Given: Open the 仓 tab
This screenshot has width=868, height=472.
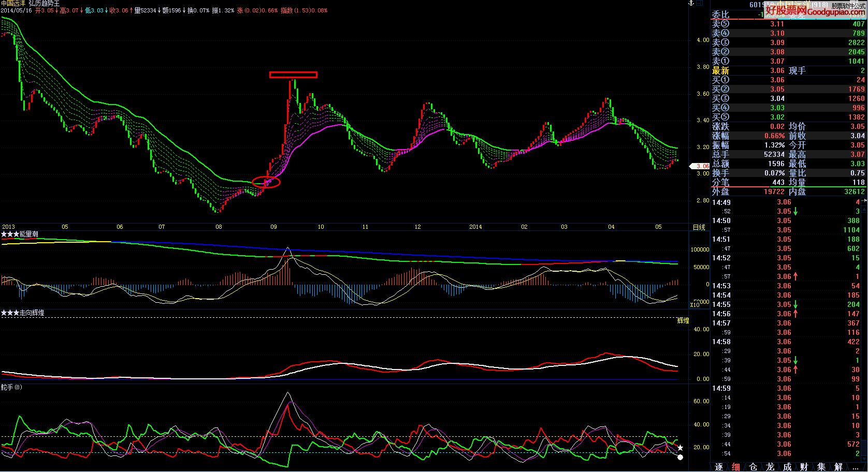Looking at the screenshot, I should coord(753,467).
